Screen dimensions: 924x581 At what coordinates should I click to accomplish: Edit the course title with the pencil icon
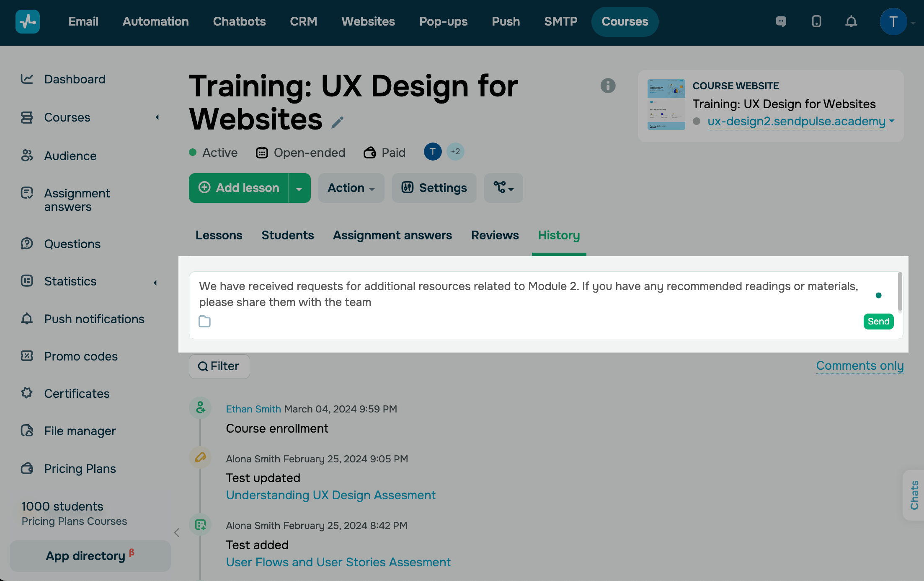[337, 122]
